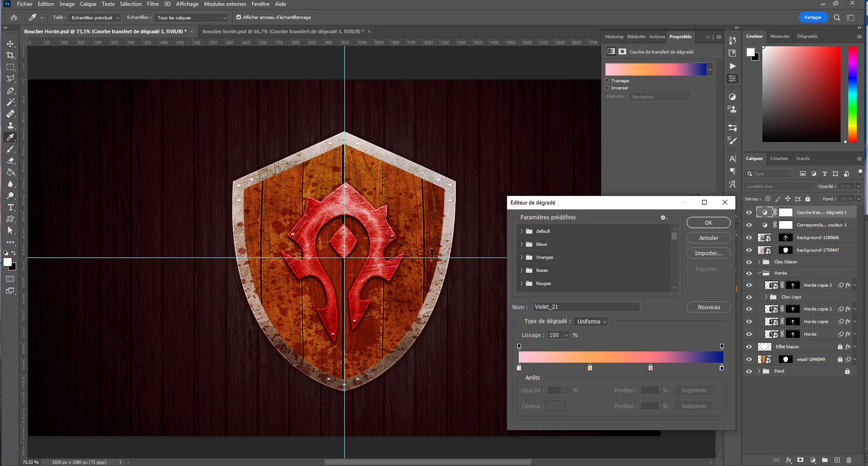Select the Eyedropper tool in toolbar
The image size is (868, 466).
coord(10,137)
